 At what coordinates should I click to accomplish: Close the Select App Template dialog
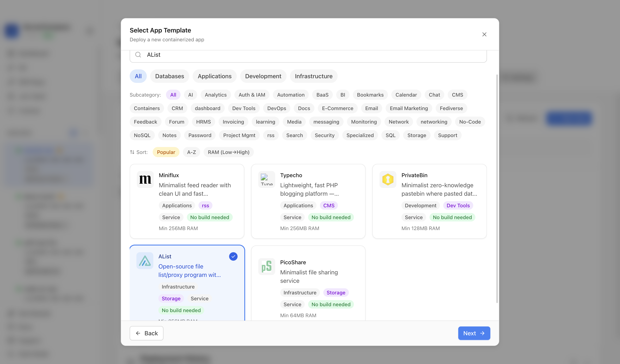point(484,34)
